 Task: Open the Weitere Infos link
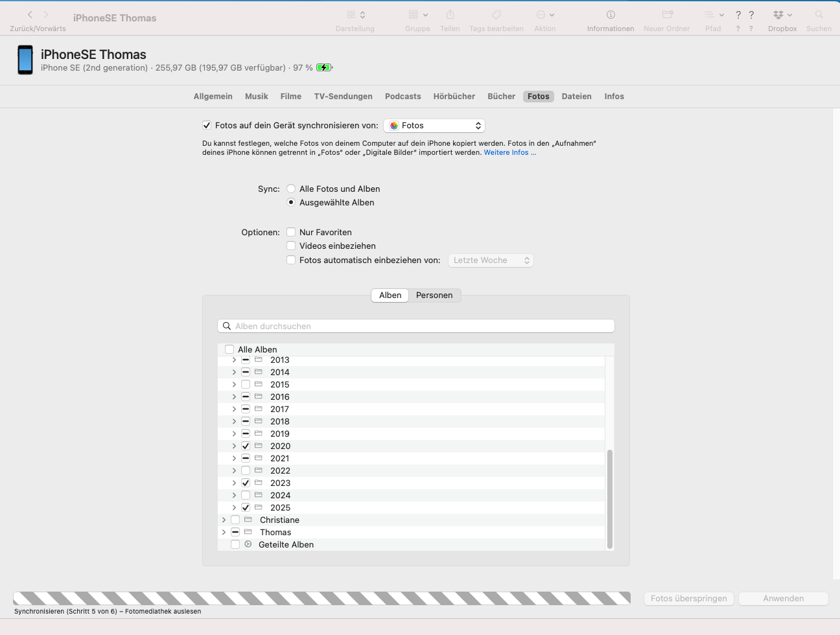pos(510,153)
